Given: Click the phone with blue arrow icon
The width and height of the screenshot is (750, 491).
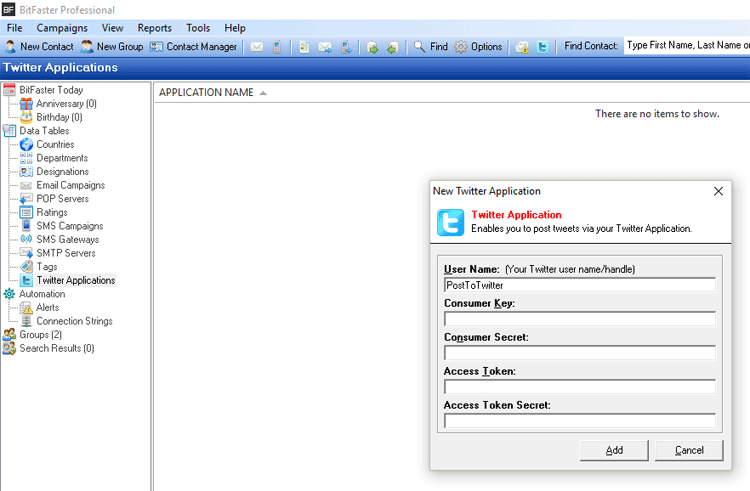Looking at the screenshot, I should (x=346, y=47).
